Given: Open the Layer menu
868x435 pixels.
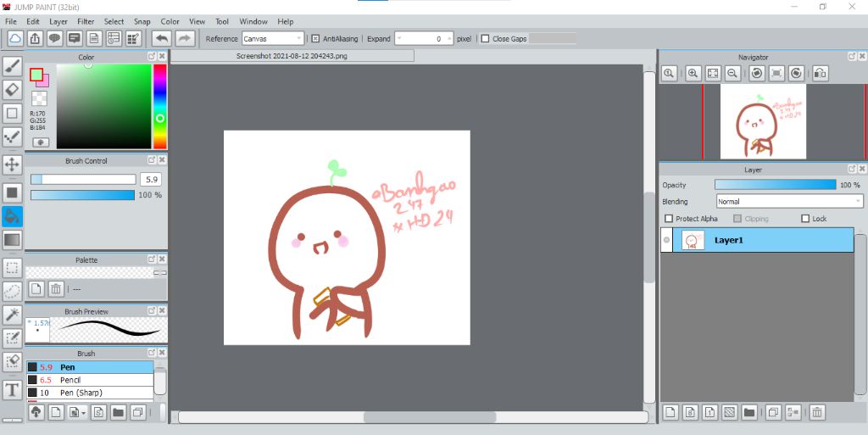Looking at the screenshot, I should tap(58, 21).
